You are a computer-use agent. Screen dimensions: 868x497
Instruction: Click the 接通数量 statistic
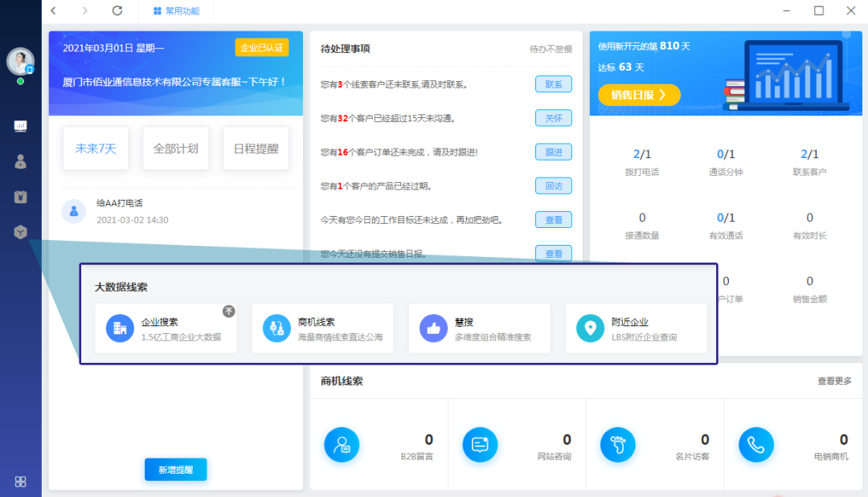point(642,226)
